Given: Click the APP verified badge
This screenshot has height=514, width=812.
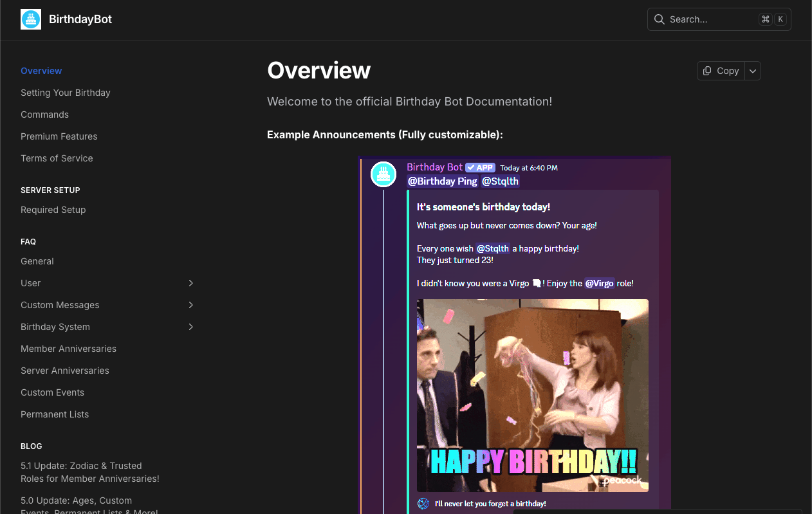Looking at the screenshot, I should click(480, 168).
